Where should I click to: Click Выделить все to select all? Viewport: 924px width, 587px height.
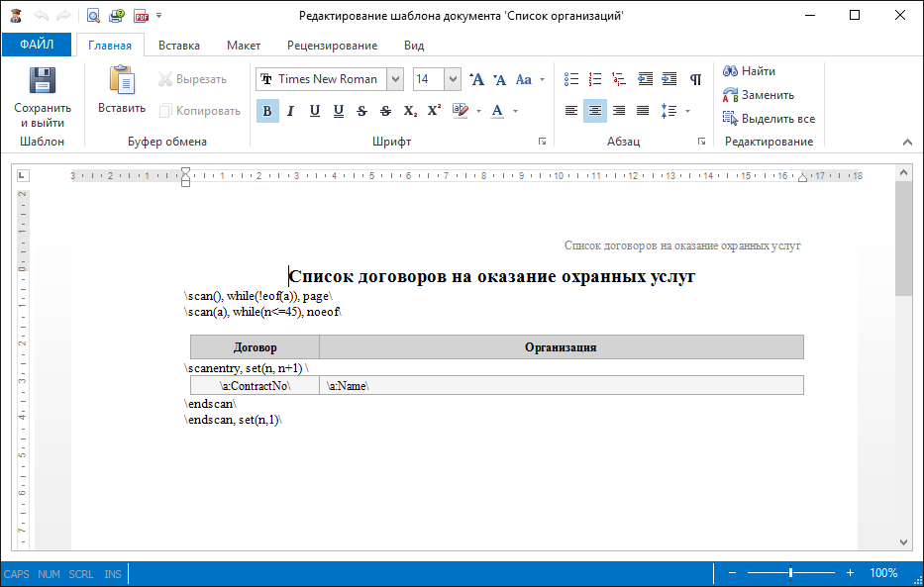(x=770, y=119)
